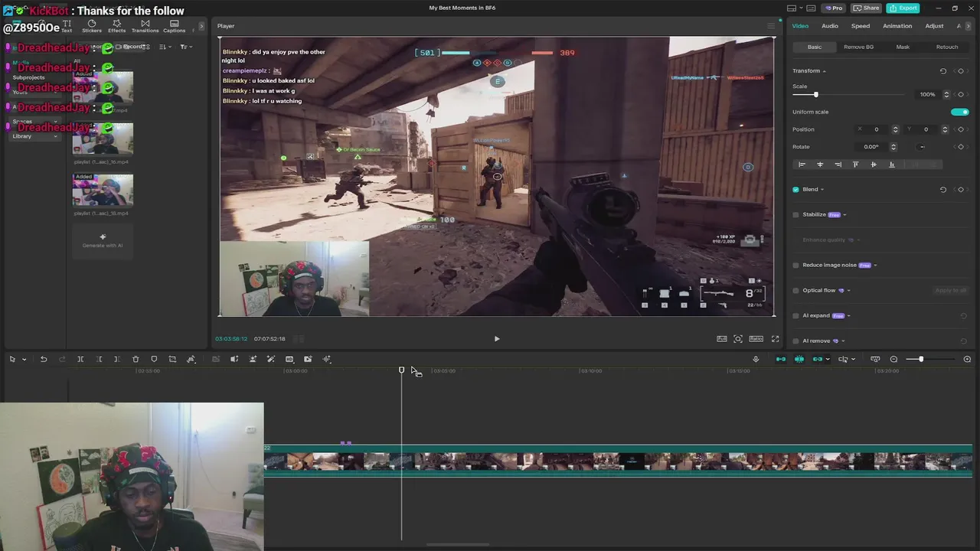Open the Player panel menu icon

click(771, 26)
